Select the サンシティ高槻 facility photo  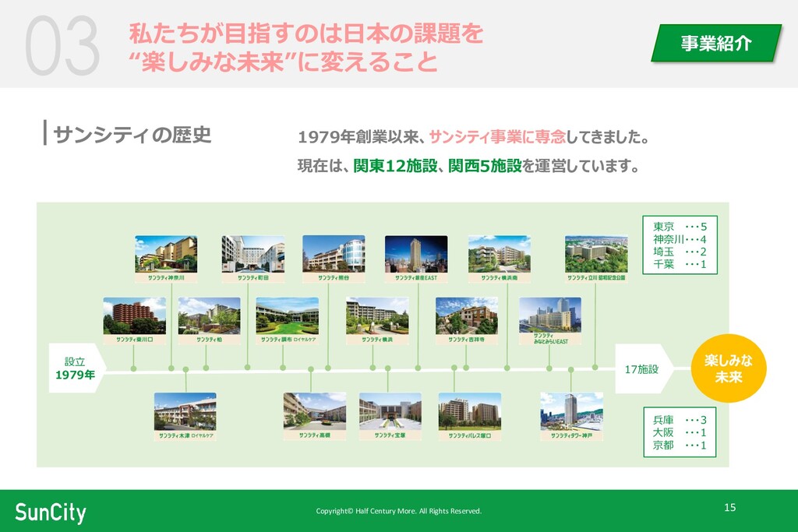pyautogui.click(x=315, y=411)
